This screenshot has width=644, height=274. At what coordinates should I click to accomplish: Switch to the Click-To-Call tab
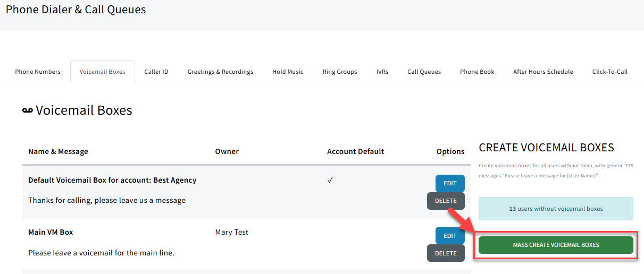pyautogui.click(x=609, y=72)
